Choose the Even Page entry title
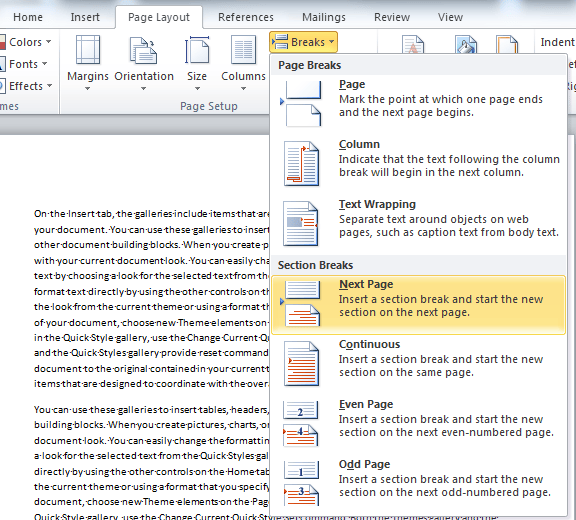The width and height of the screenshot is (576, 520). [366, 404]
